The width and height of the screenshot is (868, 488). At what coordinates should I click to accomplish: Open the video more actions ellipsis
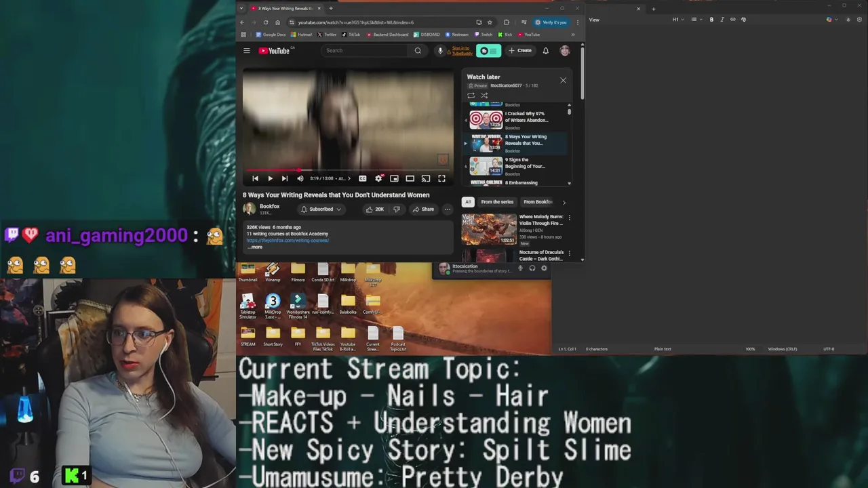point(448,209)
